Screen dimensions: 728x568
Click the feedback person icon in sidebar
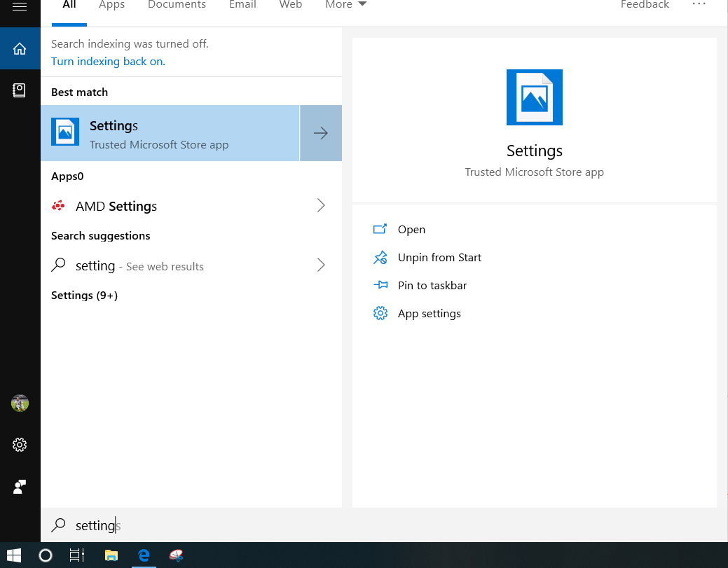20,487
